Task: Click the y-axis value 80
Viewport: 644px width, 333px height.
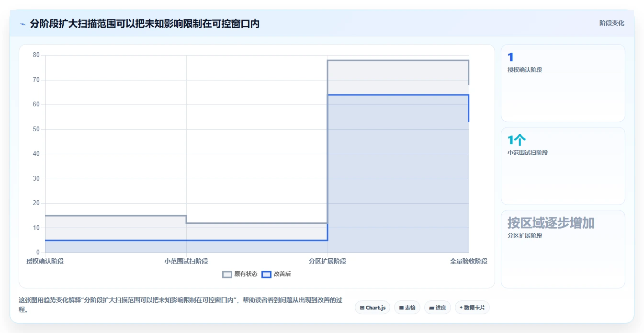Action: (36, 55)
